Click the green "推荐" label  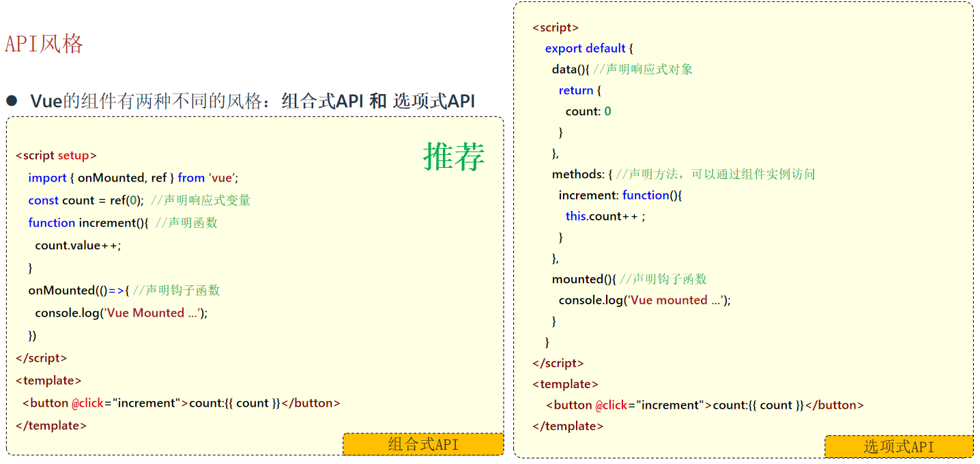coord(454,156)
